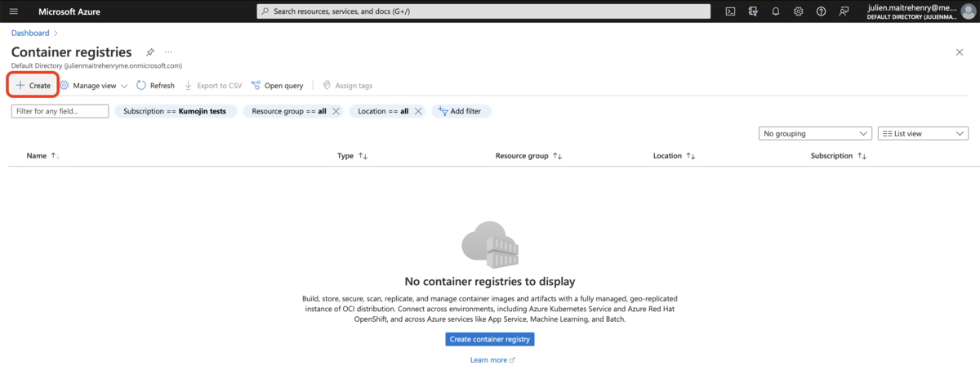The width and height of the screenshot is (980, 388).
Task: Open the Resource group == all filter
Action: (x=288, y=111)
